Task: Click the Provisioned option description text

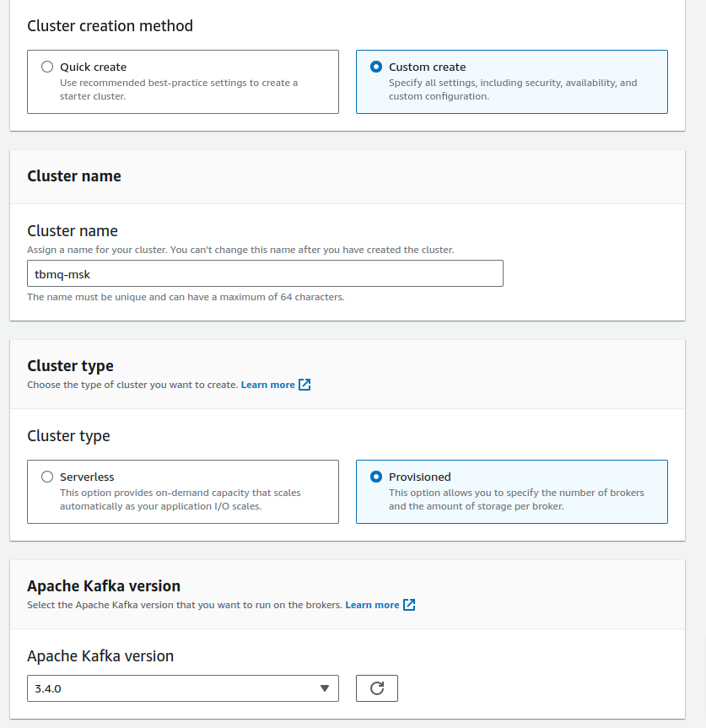Action: [515, 499]
